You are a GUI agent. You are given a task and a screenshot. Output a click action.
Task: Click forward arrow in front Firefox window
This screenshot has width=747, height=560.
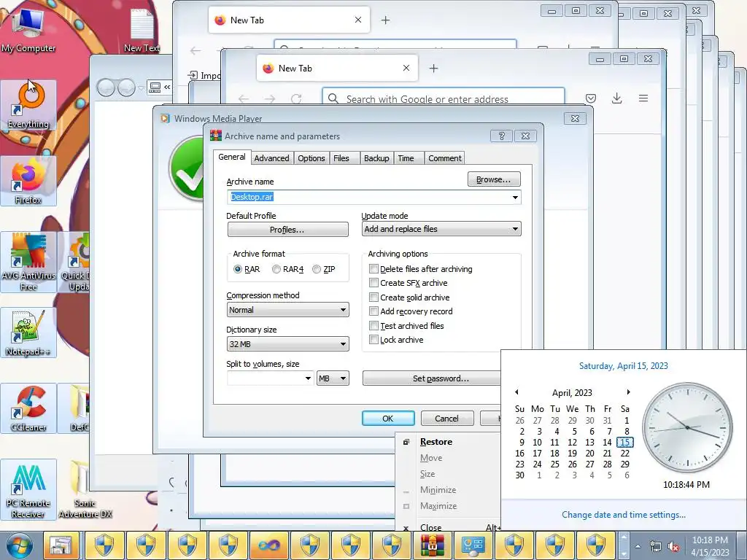[x=270, y=98]
